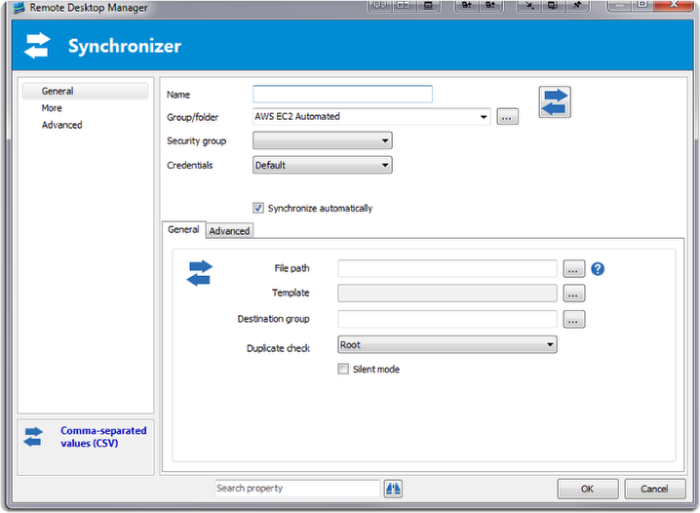Viewport: 700px width, 513px height.
Task: Open the Credentials dropdown showing Default
Action: (322, 165)
